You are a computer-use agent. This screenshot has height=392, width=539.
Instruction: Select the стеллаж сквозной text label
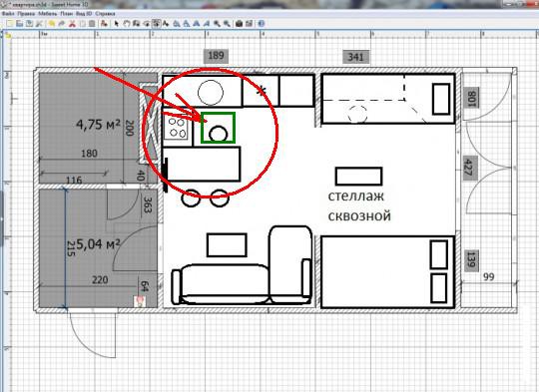point(359,206)
